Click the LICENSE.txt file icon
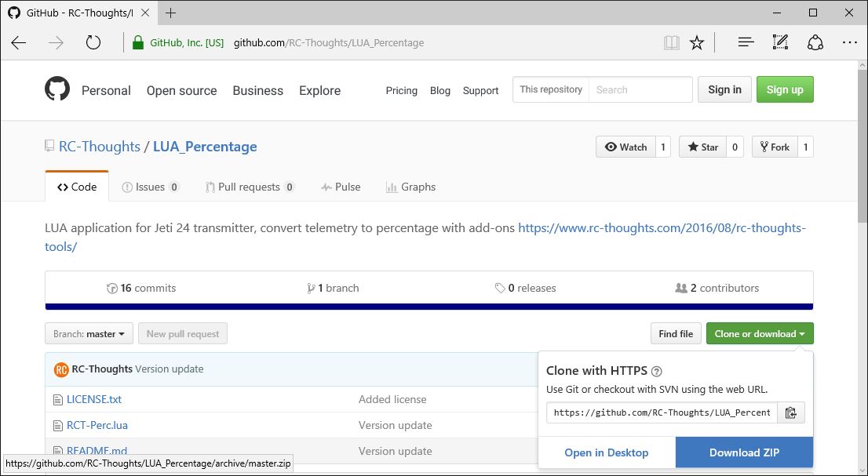Screen dimensions: 868x476 tap(57, 399)
